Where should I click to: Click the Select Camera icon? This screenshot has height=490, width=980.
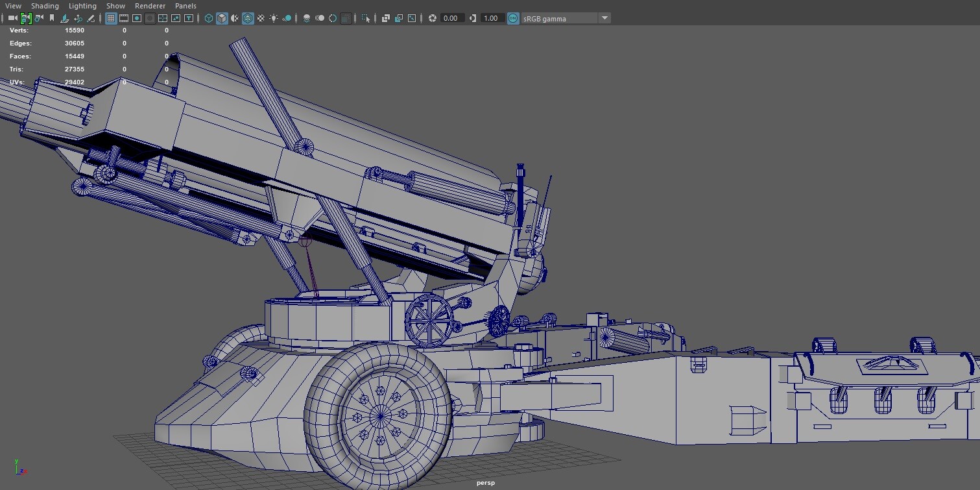12,18
